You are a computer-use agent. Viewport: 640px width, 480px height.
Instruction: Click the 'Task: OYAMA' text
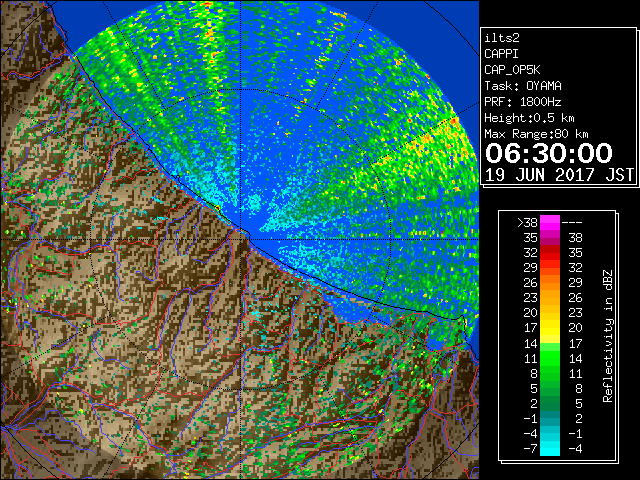pos(523,86)
